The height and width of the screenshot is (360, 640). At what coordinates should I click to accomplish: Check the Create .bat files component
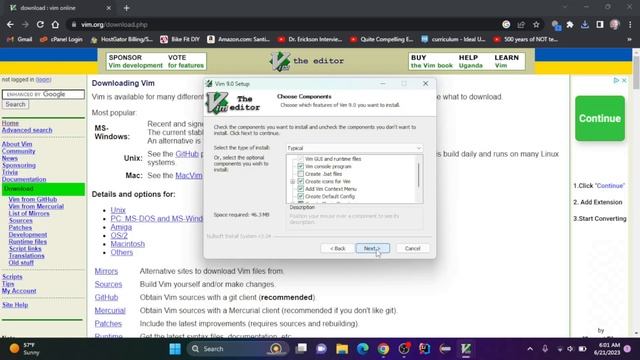300,174
